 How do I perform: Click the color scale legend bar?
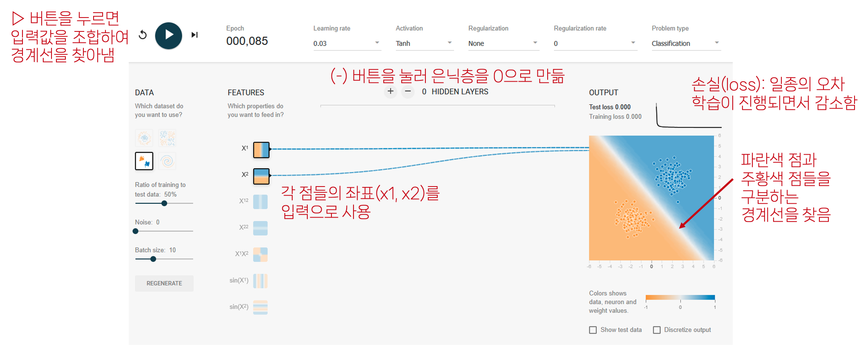[x=680, y=298]
